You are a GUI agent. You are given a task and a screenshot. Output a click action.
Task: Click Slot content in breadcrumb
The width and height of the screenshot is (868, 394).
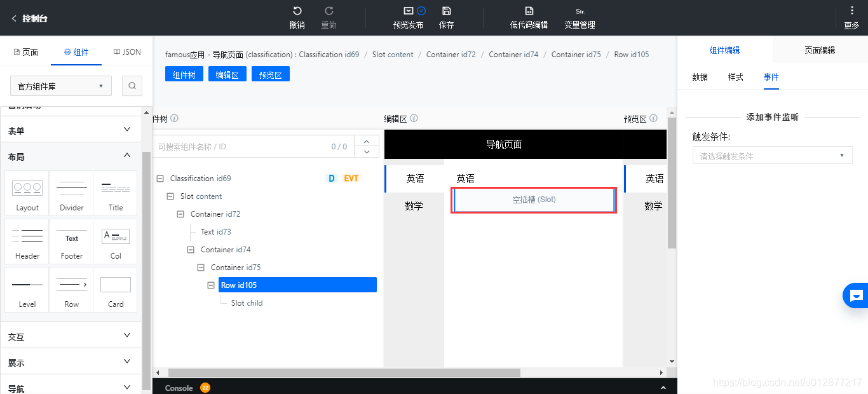(x=393, y=55)
